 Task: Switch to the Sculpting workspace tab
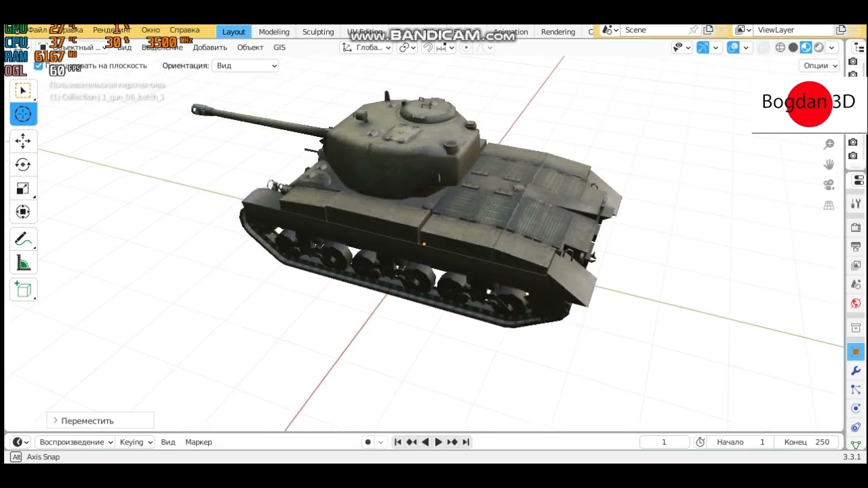(x=318, y=32)
